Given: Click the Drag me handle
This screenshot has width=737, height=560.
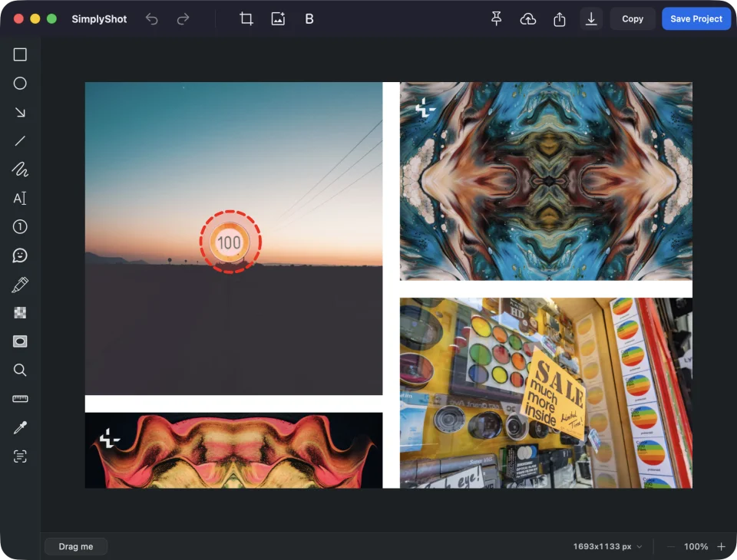Looking at the screenshot, I should point(76,546).
